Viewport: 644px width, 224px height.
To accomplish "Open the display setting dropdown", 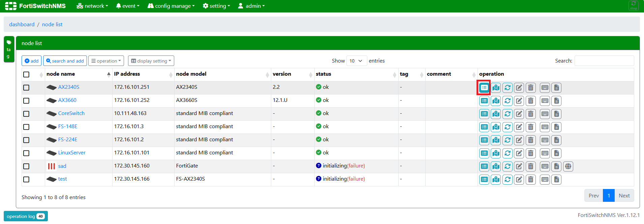I will (x=151, y=61).
